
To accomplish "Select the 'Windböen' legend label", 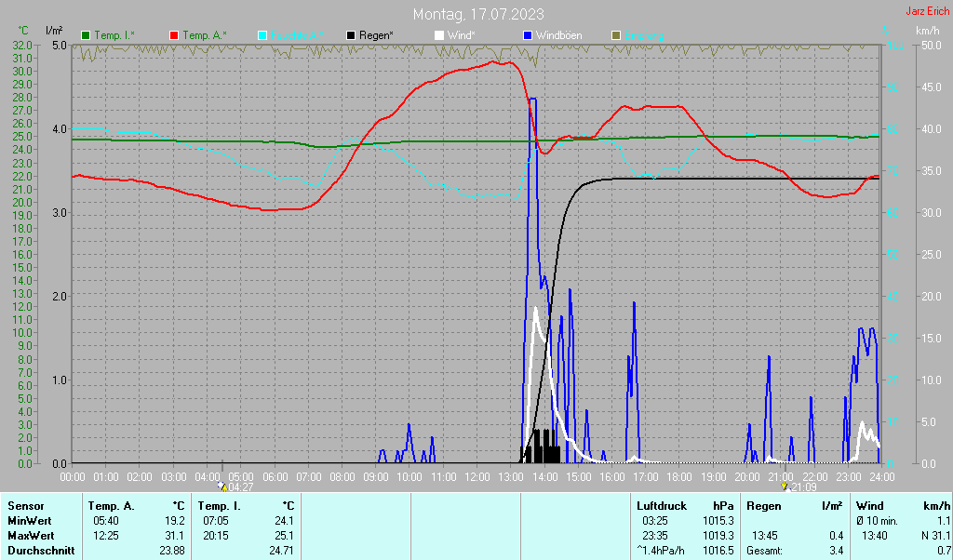I will 558,36.
